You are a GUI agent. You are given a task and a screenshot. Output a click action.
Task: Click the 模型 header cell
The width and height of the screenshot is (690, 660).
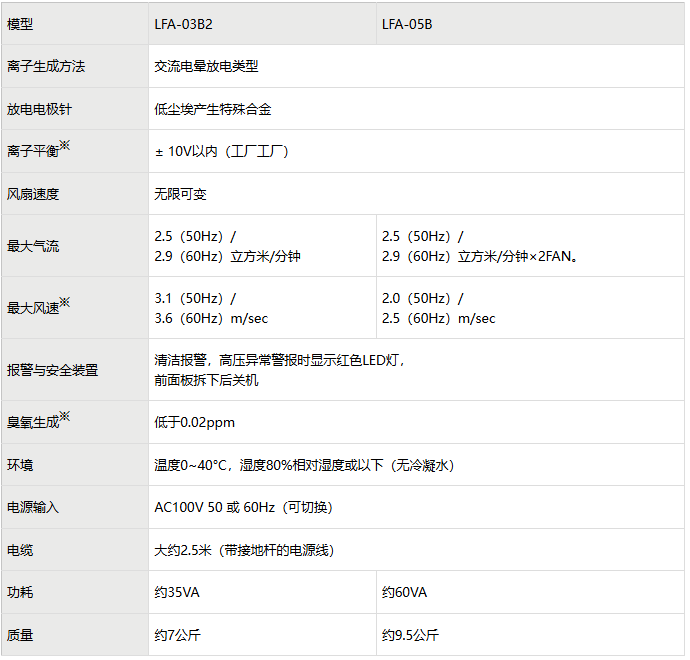coord(20,24)
